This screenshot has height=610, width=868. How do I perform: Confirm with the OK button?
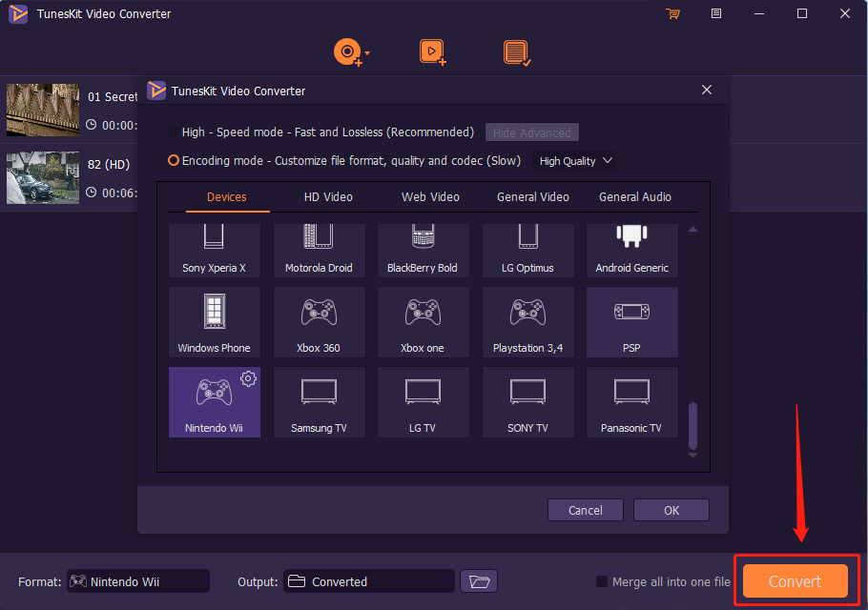coord(671,510)
